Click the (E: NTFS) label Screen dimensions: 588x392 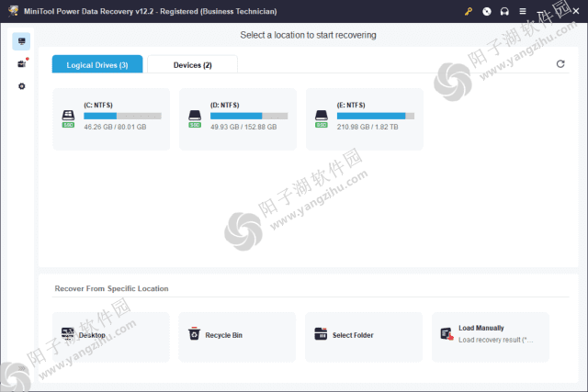point(351,106)
